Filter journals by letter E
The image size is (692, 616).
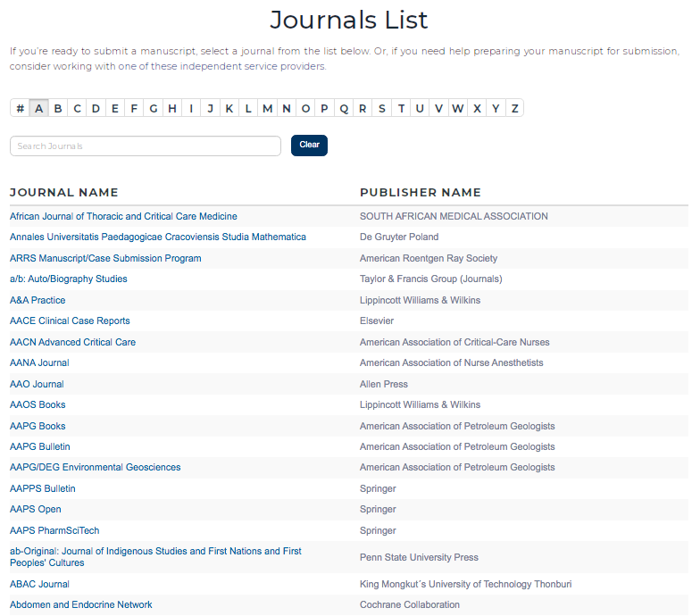click(115, 108)
